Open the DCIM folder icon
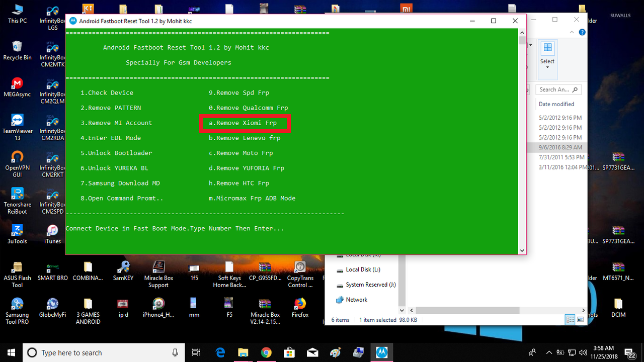The width and height of the screenshot is (644, 362). pos(618,307)
